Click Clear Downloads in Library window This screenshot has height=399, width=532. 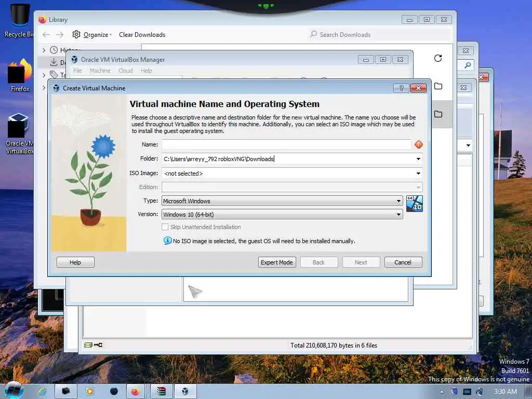click(x=142, y=35)
